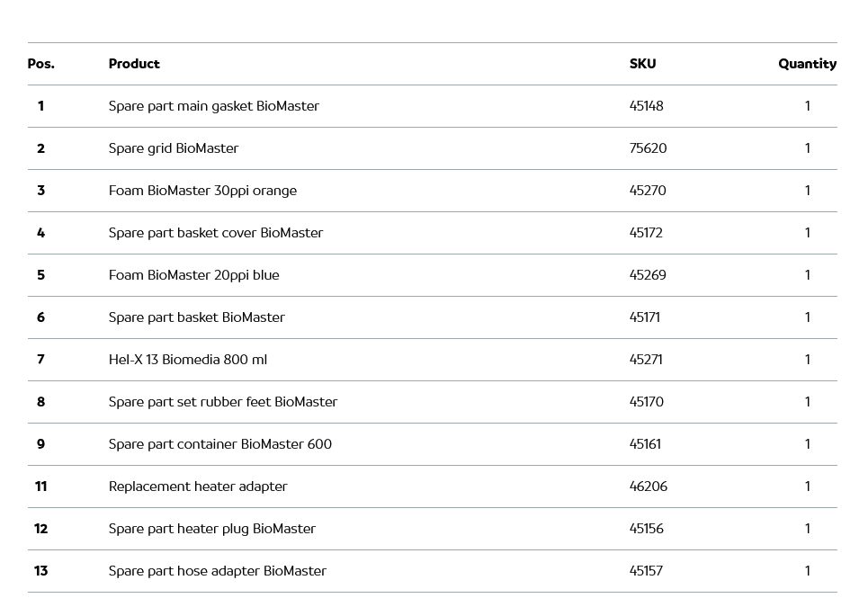Click position number 13

click(40, 571)
